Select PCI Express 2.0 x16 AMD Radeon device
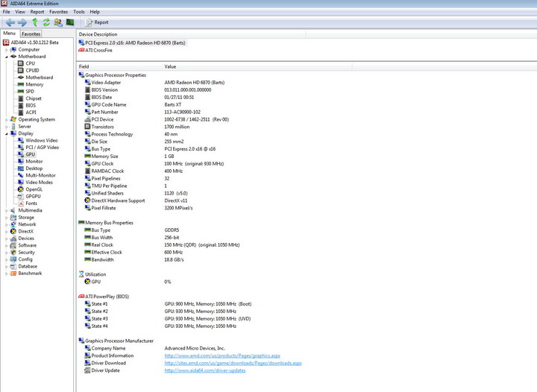Image resolution: width=537 pixels, height=392 pixels. (132, 42)
